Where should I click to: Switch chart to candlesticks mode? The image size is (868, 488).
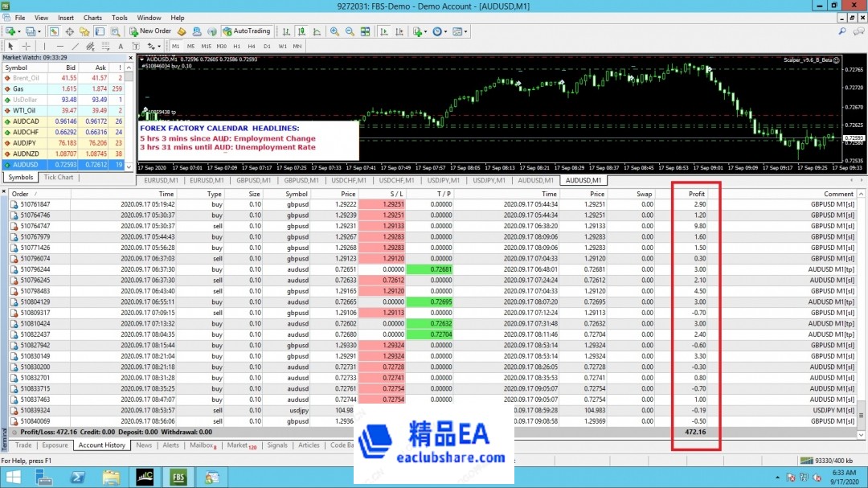pos(301,31)
